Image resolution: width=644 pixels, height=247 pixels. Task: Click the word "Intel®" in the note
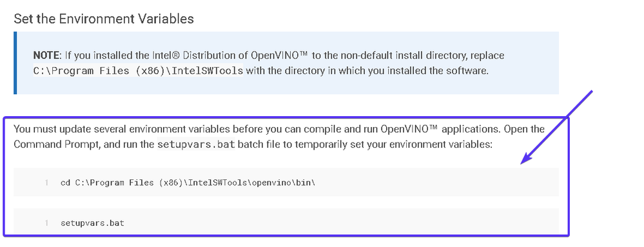tap(165, 55)
